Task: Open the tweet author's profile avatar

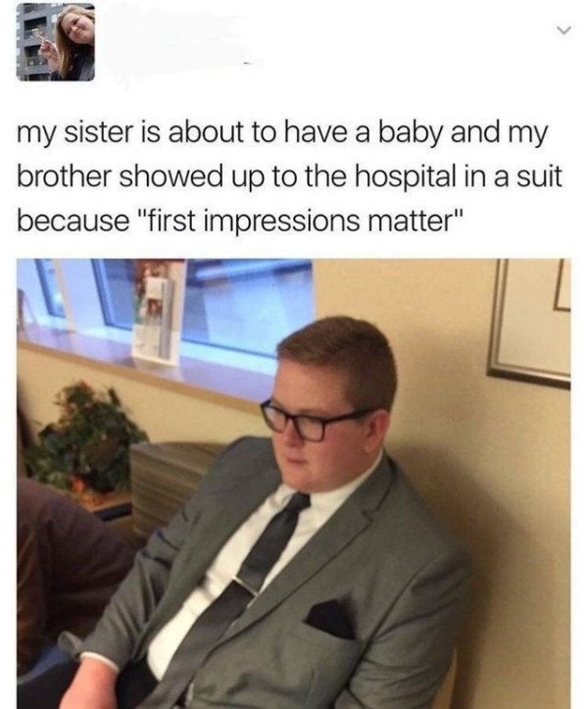Action: [56, 42]
